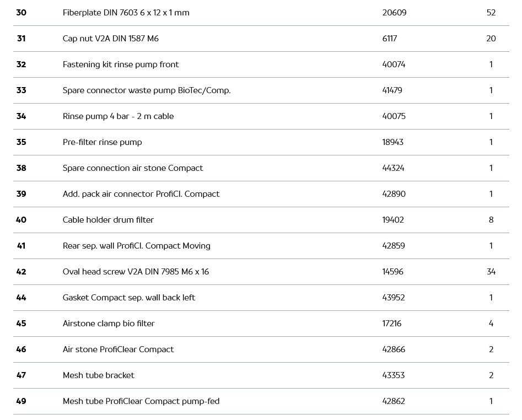The width and height of the screenshot is (522, 420).
Task: Click item number 38 in the table
Action: 21,168
